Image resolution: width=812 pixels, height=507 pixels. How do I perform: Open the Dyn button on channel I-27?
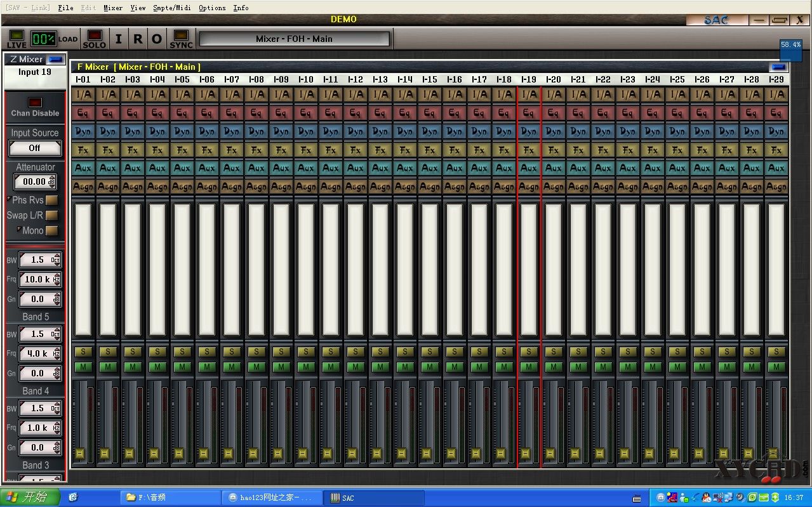tap(727, 131)
